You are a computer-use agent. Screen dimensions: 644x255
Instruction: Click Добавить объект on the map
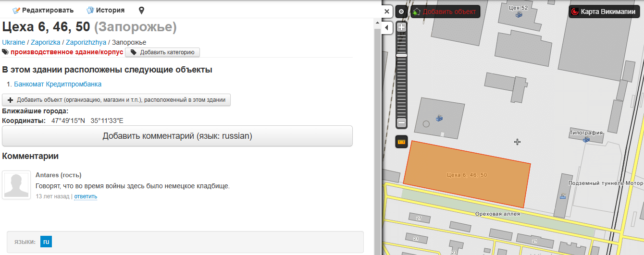[445, 12]
